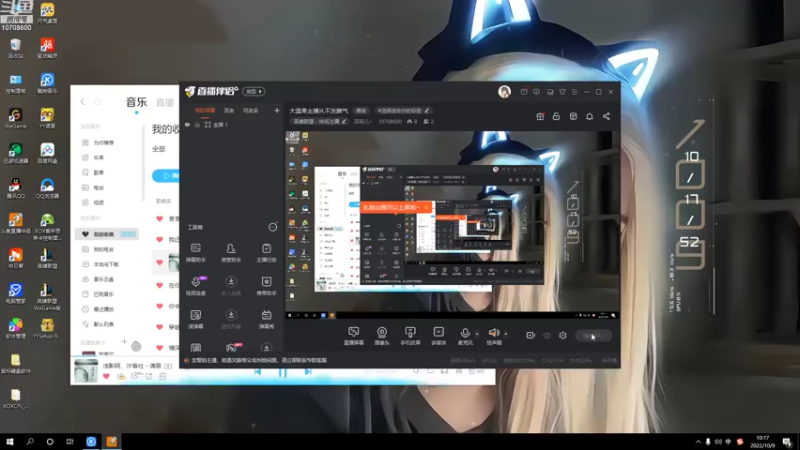Viewport: 800px width, 450px height.
Task: Open microphone options arrow
Action: coord(477,334)
